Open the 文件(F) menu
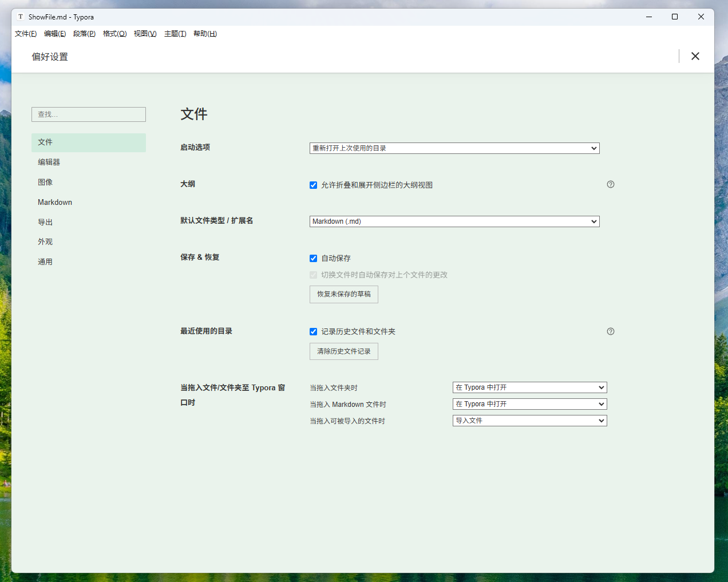The height and width of the screenshot is (582, 728). click(x=26, y=34)
